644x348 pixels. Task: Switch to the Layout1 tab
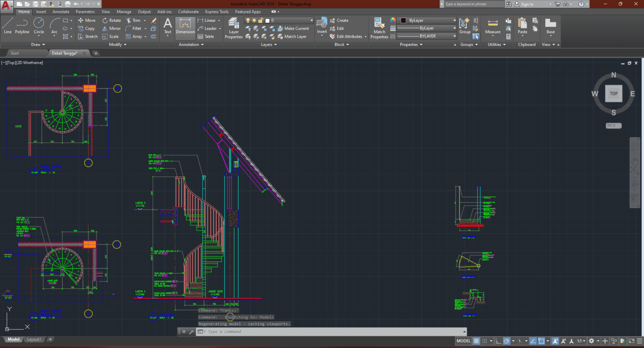point(34,339)
